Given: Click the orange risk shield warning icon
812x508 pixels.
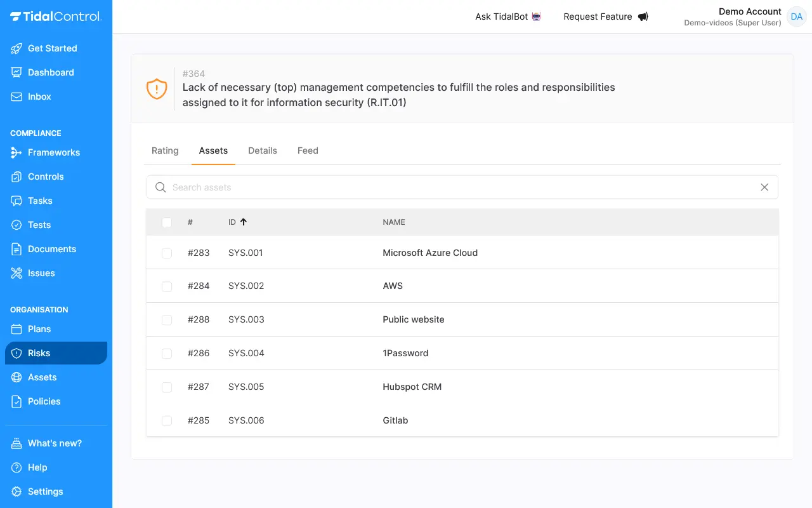Looking at the screenshot, I should 157,89.
